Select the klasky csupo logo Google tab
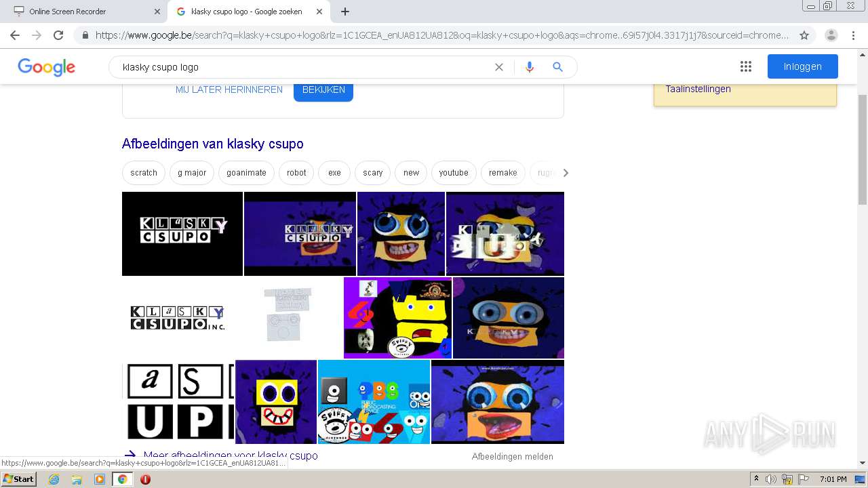Screen dimensions: 868x488 [x=248, y=12]
